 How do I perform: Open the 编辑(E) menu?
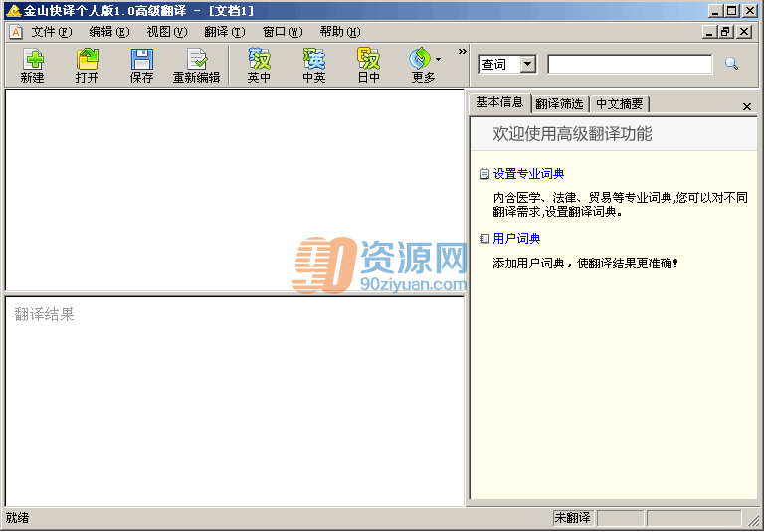pyautogui.click(x=109, y=32)
